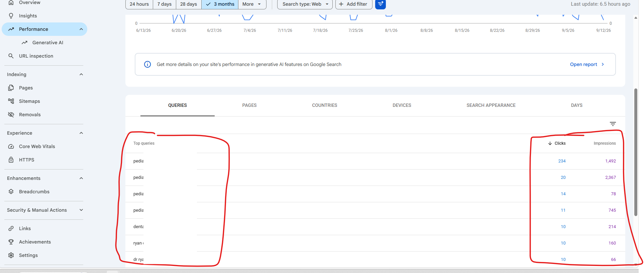Collapse the Experience section
Viewport: 644px width, 273px height.
81,133
